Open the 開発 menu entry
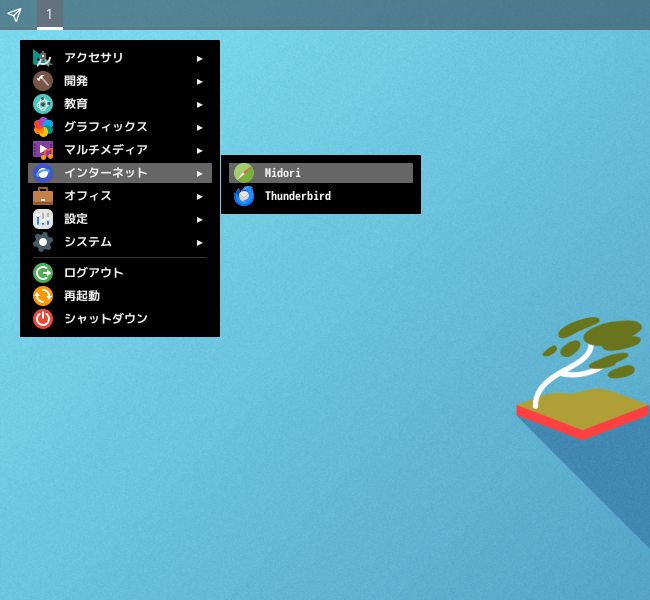 pos(76,81)
